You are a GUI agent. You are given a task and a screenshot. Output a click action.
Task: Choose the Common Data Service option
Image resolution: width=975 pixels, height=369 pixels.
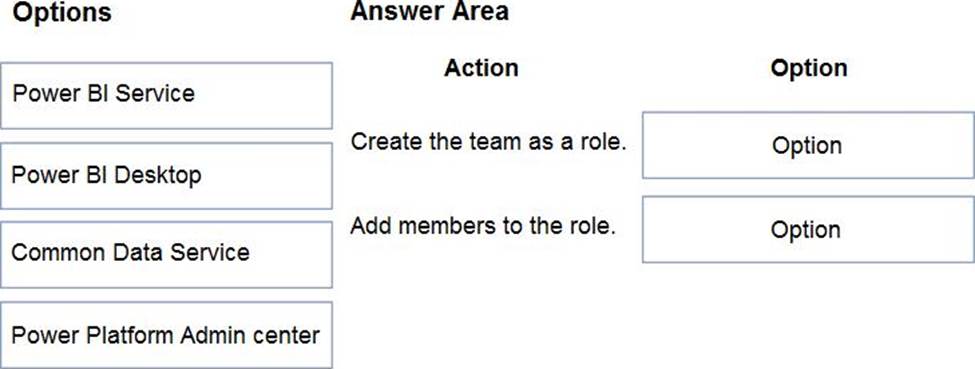pyautogui.click(x=166, y=255)
